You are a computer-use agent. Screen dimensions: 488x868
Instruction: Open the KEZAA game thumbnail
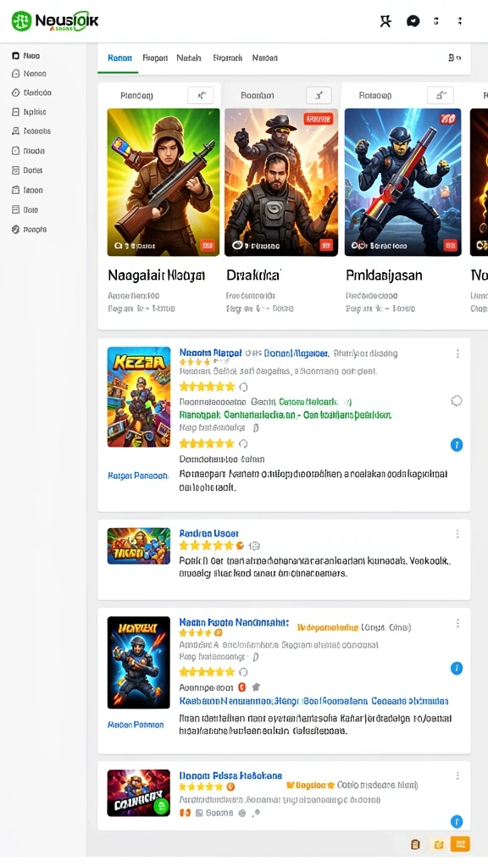[139, 397]
